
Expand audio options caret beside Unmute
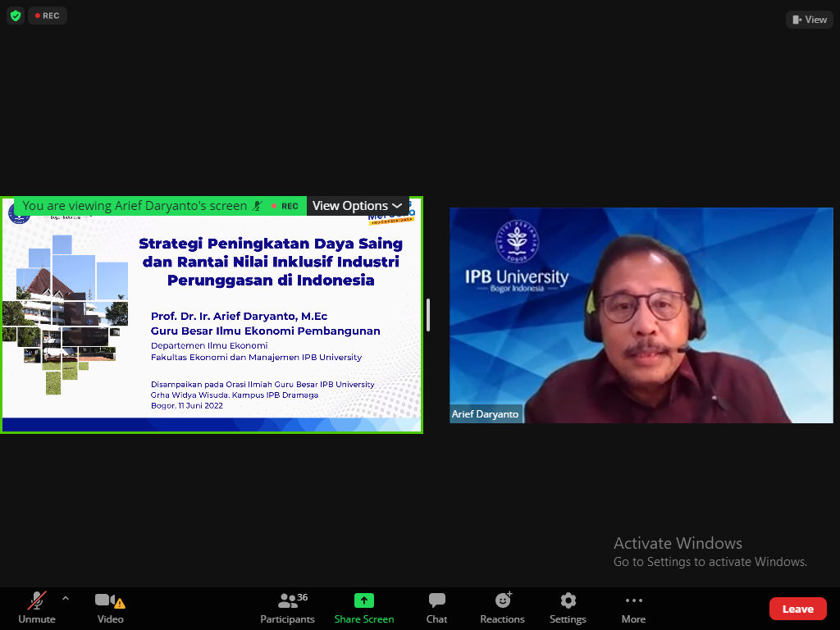click(66, 598)
